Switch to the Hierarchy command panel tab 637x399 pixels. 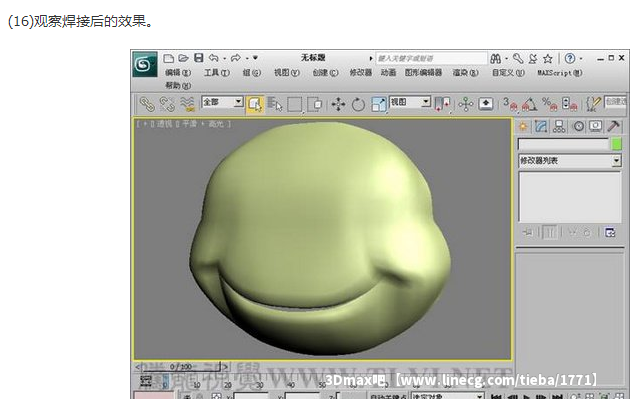559,126
